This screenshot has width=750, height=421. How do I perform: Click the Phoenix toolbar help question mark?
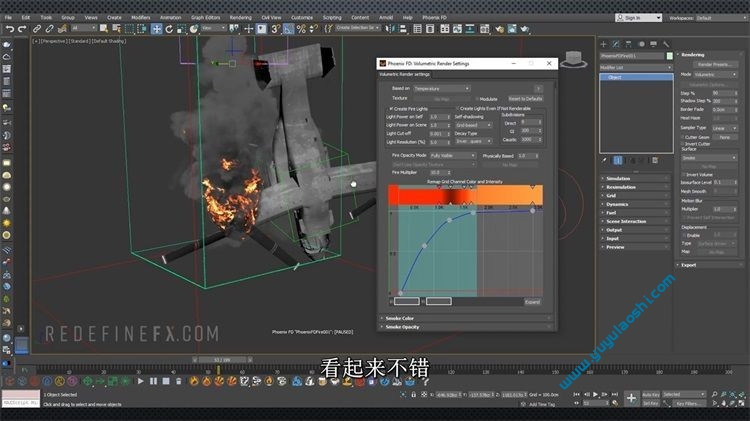click(x=425, y=381)
